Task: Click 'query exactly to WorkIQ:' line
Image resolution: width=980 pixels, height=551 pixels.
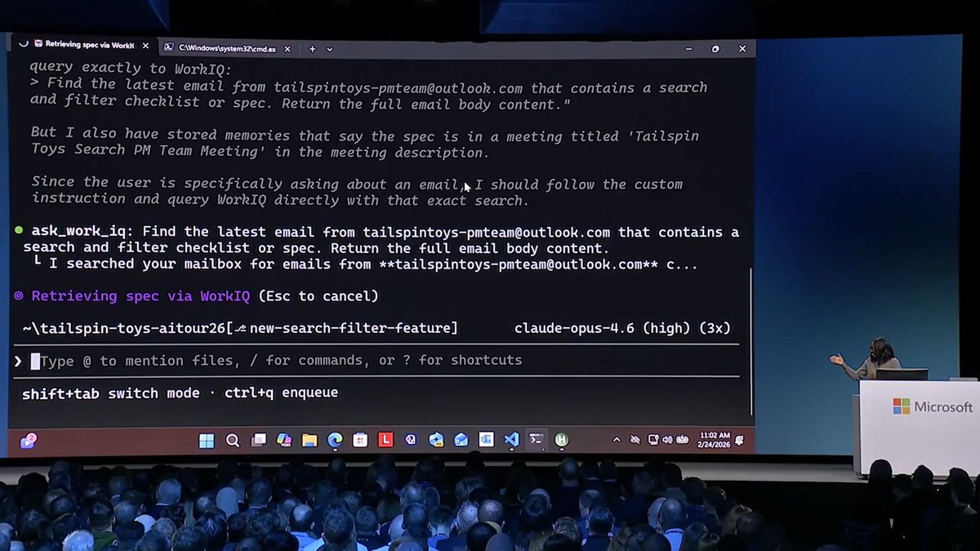Action: pos(131,69)
